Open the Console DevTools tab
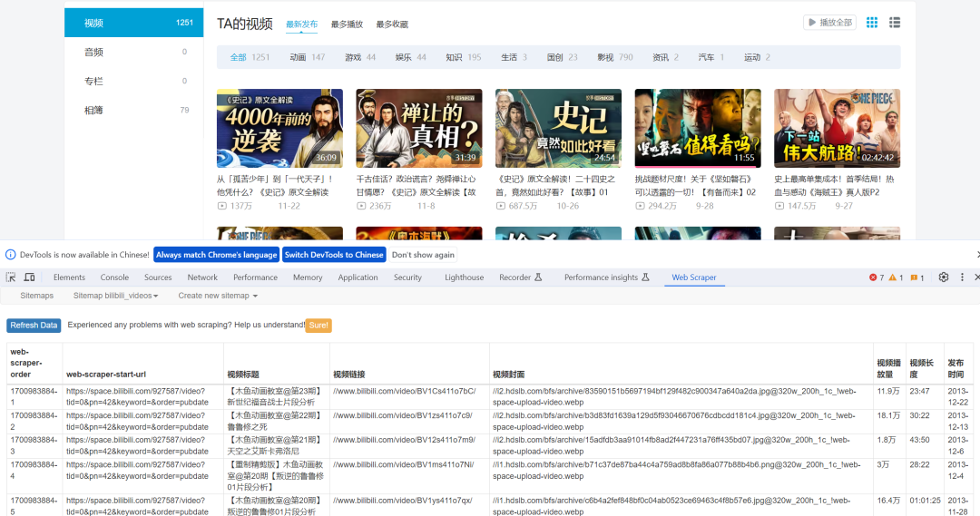 [114, 277]
